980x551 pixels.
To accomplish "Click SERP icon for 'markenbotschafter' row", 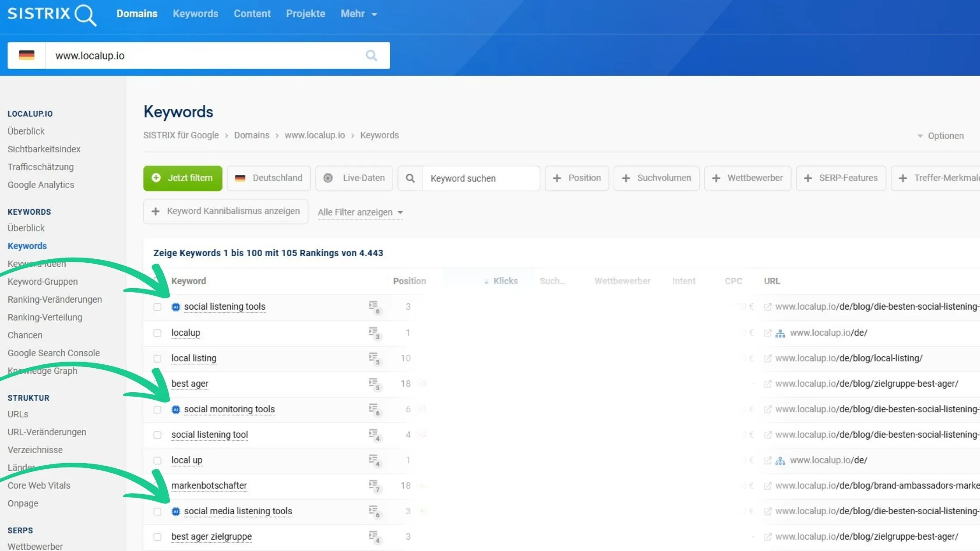I will (373, 485).
